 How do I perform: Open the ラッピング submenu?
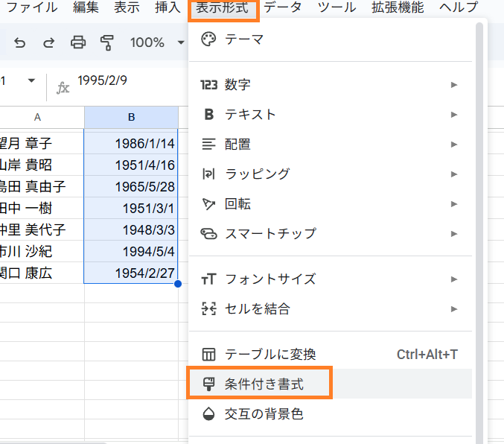pyautogui.click(x=257, y=174)
